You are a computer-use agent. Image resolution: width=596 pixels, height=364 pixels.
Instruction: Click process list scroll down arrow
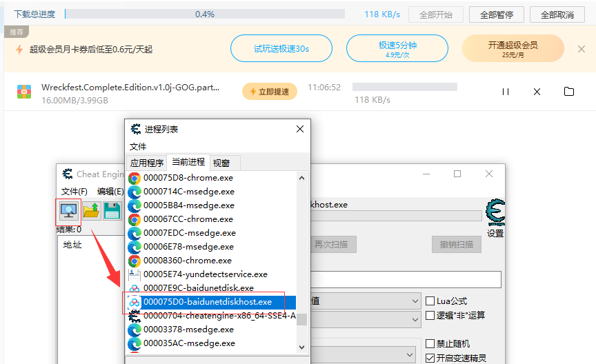click(302, 347)
